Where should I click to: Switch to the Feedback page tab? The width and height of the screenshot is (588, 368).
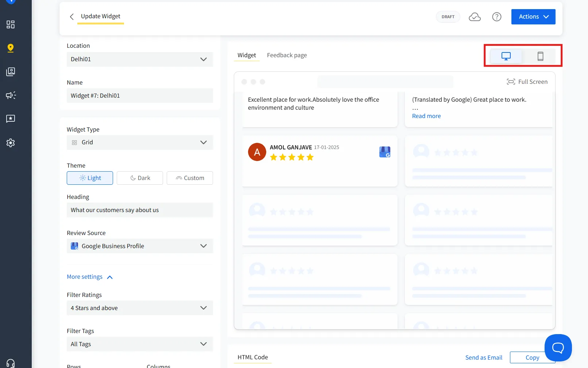click(x=287, y=55)
